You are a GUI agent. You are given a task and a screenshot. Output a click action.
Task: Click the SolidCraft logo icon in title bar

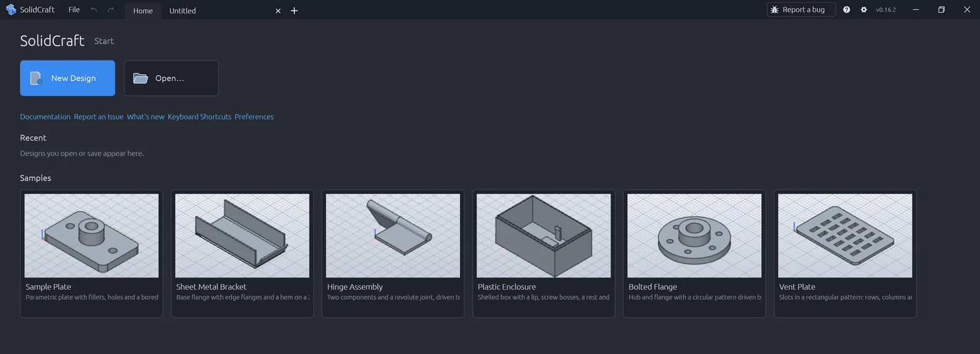(10, 10)
